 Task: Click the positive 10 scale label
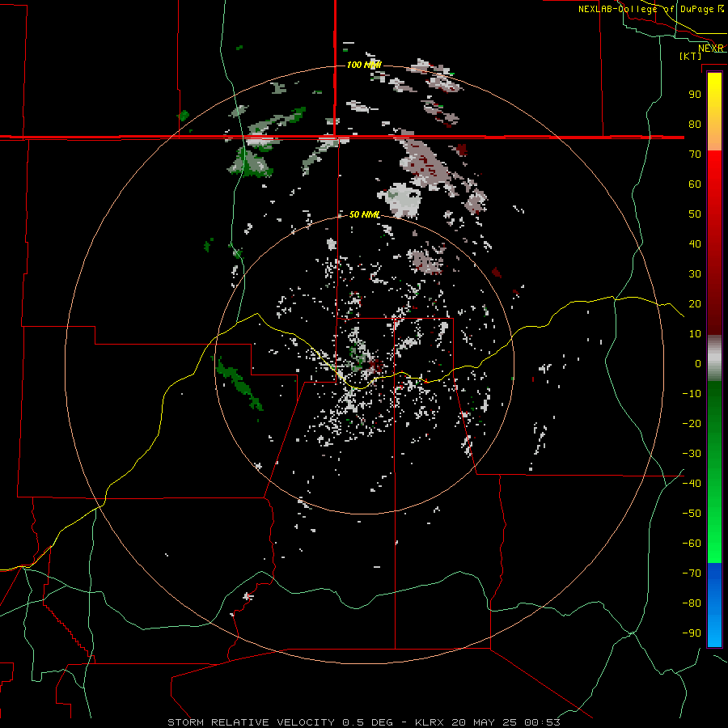[695, 334]
